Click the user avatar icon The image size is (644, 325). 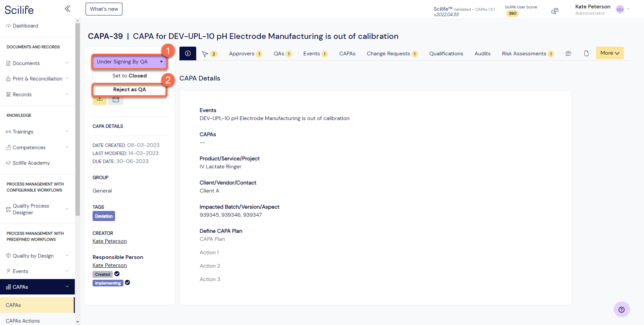[620, 9]
